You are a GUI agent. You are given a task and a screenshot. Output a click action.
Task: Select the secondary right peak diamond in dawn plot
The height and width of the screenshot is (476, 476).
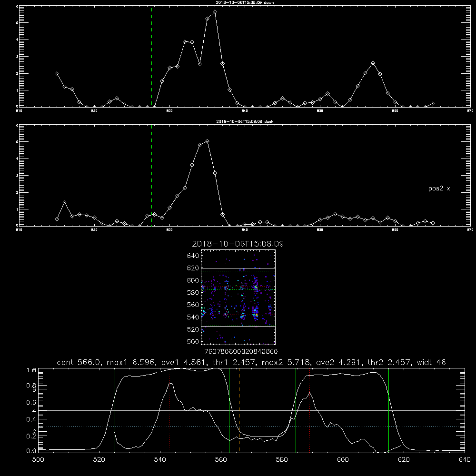tap(373, 63)
